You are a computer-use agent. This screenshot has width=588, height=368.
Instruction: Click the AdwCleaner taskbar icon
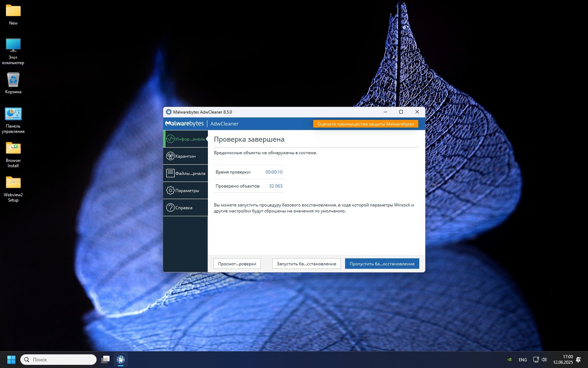click(x=121, y=360)
